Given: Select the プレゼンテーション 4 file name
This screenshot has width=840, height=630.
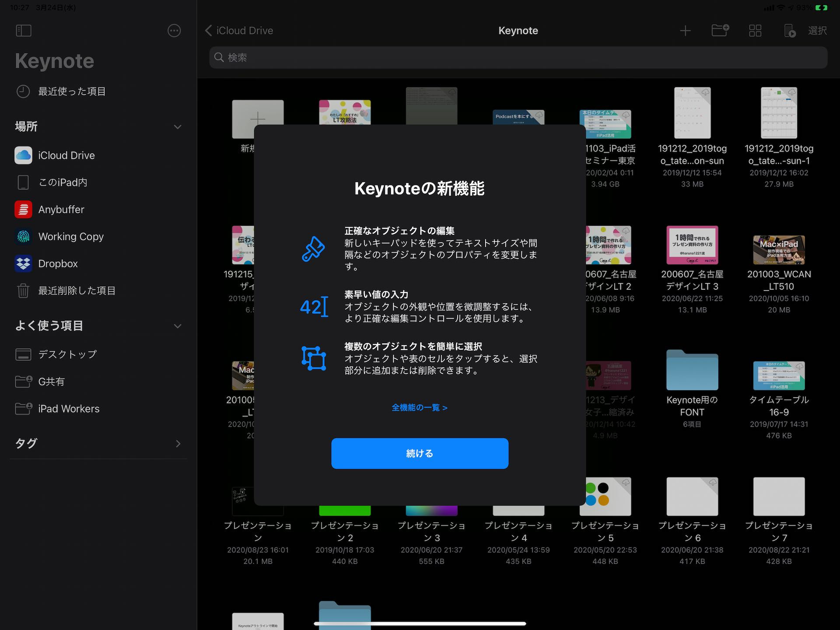Looking at the screenshot, I should pos(518,532).
